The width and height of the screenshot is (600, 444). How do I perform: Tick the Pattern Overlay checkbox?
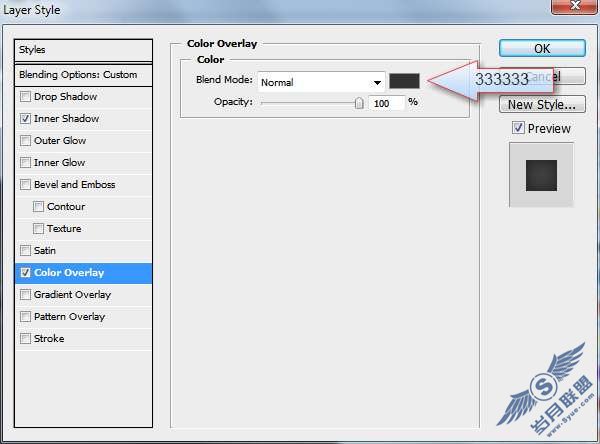coord(25,317)
